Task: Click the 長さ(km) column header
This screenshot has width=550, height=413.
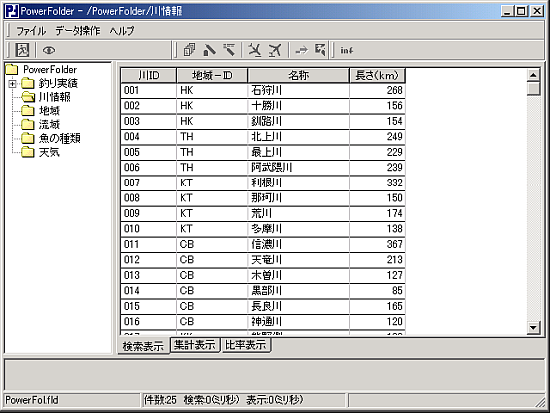Action: pos(377,75)
